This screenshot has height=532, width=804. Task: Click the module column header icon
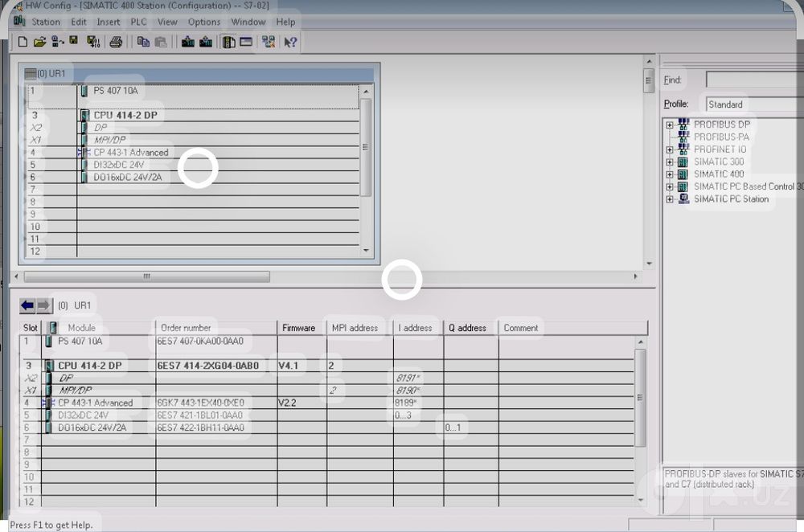click(52, 328)
